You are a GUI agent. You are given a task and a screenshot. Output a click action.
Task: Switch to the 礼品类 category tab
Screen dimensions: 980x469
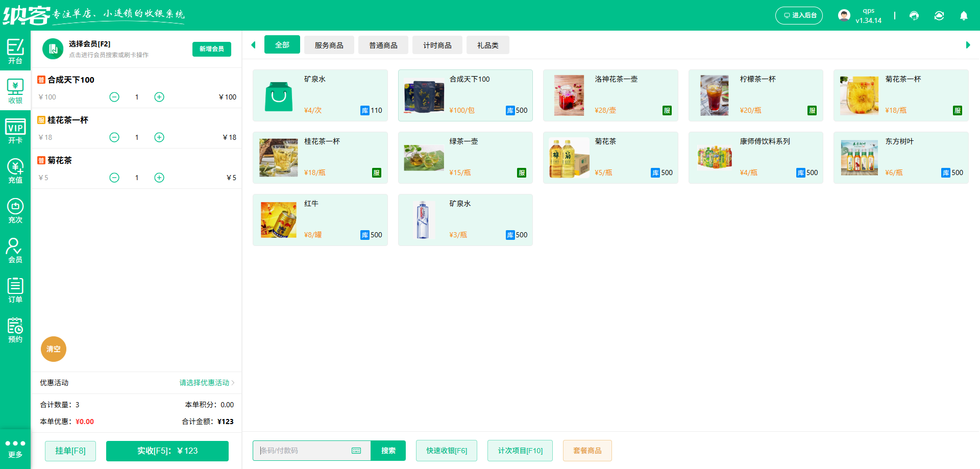click(487, 45)
